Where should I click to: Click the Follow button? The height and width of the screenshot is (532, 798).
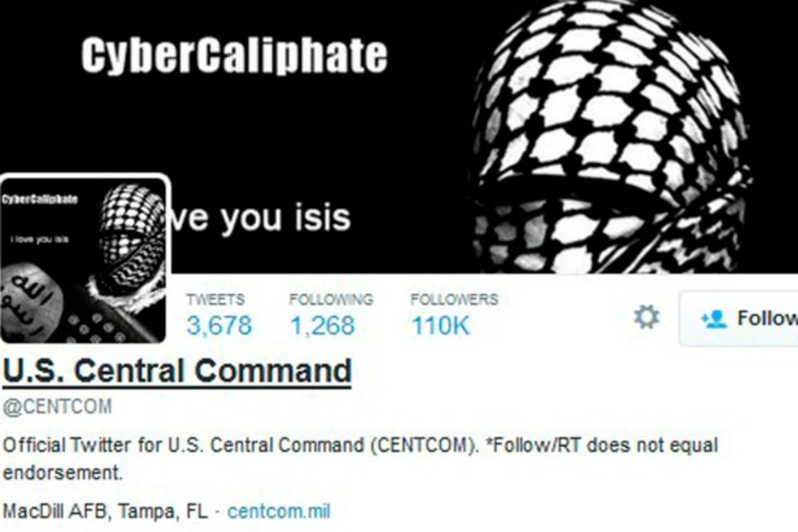tap(739, 319)
